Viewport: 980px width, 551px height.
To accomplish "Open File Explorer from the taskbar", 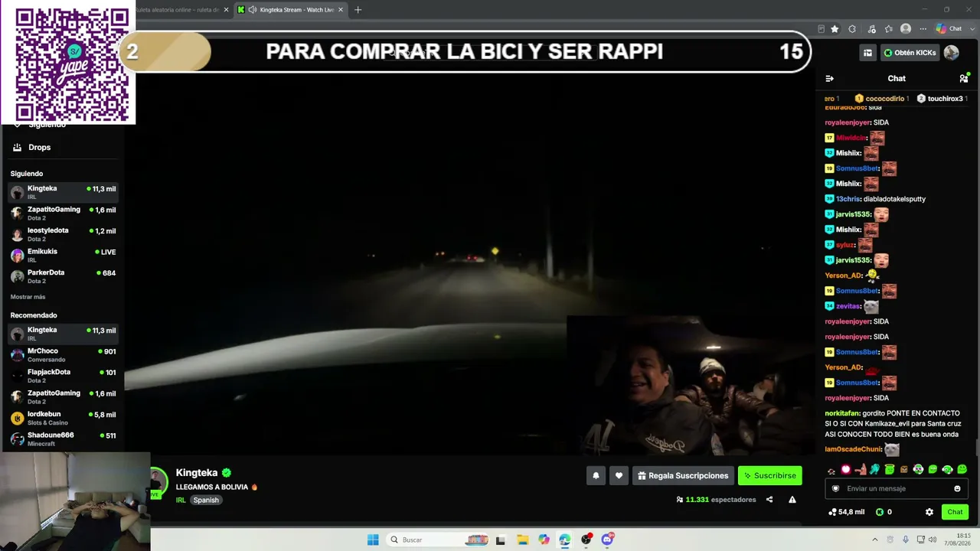I will click(x=522, y=540).
